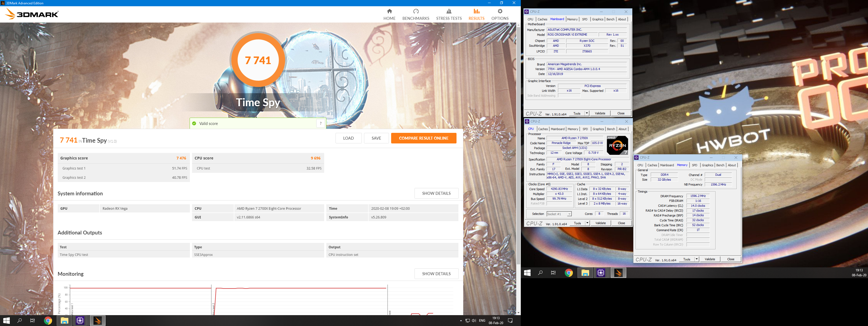Open Tools dropdown arrow in Mainboard CPU-Z window
Viewport: 868px width, 326px height.
click(x=587, y=113)
